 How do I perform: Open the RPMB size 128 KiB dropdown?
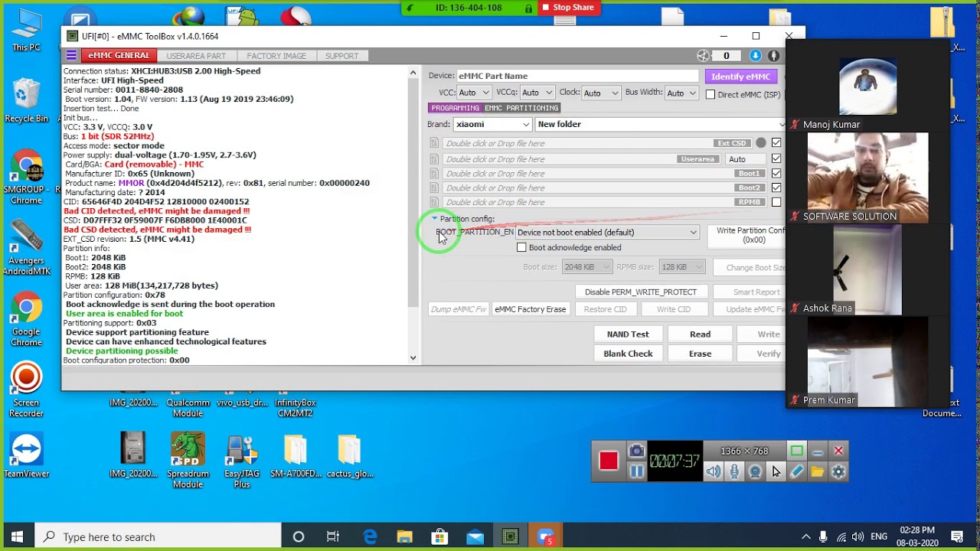coord(681,267)
